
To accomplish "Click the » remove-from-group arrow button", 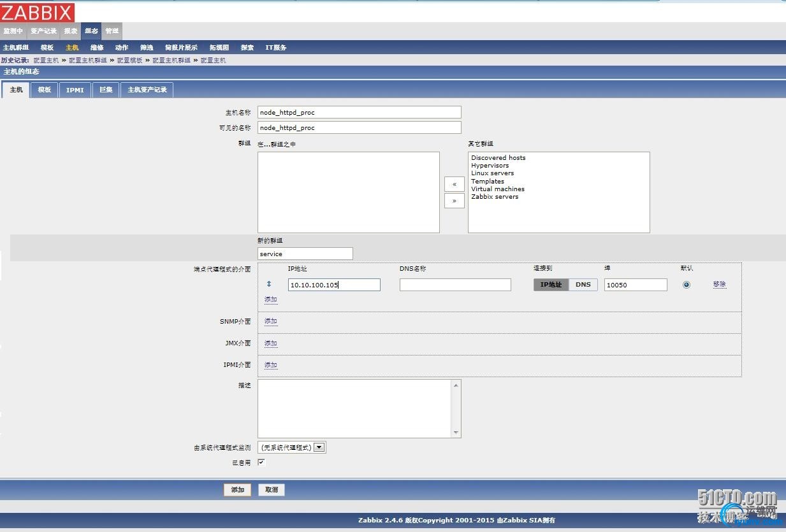I will pos(454,201).
